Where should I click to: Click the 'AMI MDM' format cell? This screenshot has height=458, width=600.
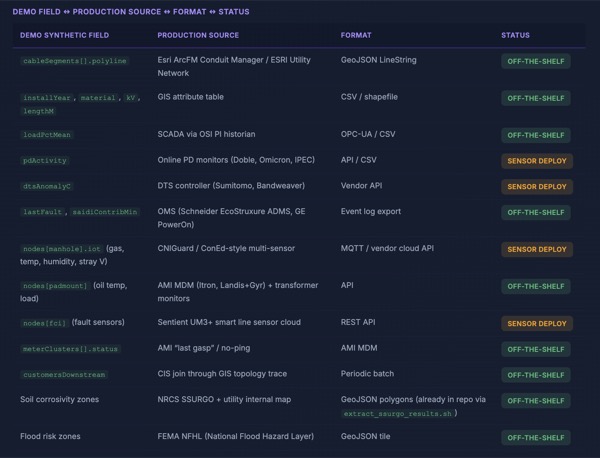pos(359,348)
